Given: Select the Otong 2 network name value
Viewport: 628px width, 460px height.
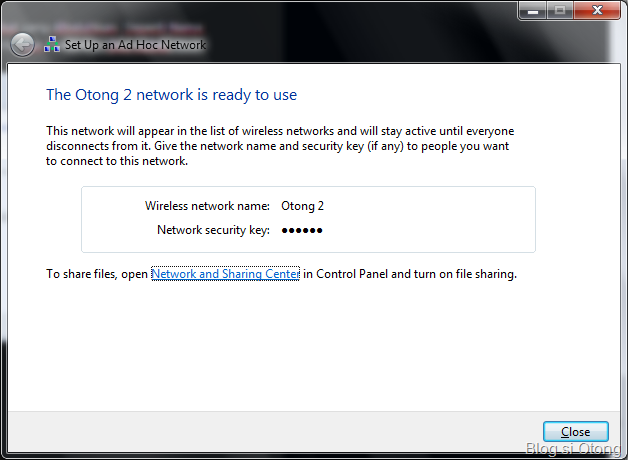Looking at the screenshot, I should point(303,206).
